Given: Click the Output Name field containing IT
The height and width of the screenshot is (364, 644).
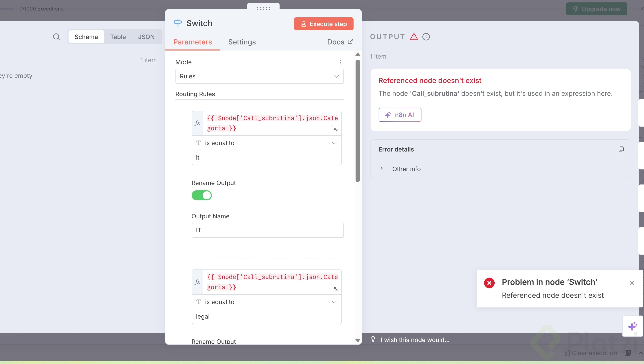Looking at the screenshot, I should 267,230.
